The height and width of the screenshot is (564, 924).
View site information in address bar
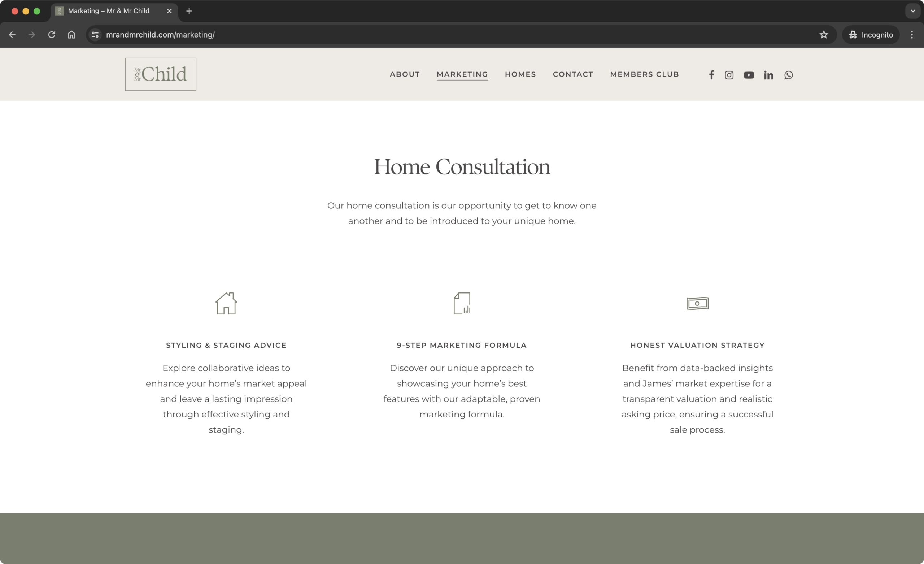(x=95, y=35)
